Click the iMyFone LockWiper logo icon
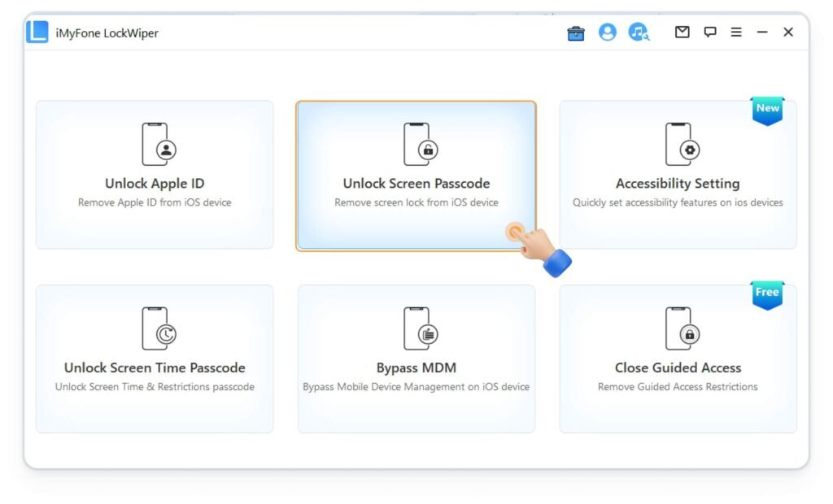 [x=37, y=32]
